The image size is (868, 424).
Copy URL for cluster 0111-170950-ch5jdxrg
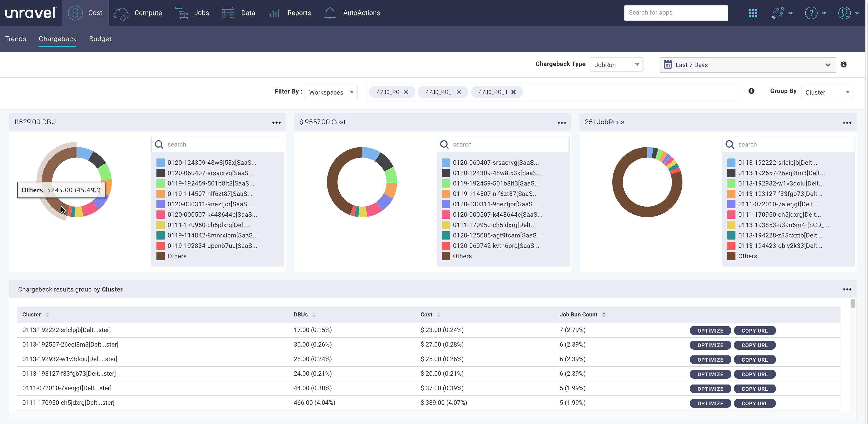click(754, 403)
